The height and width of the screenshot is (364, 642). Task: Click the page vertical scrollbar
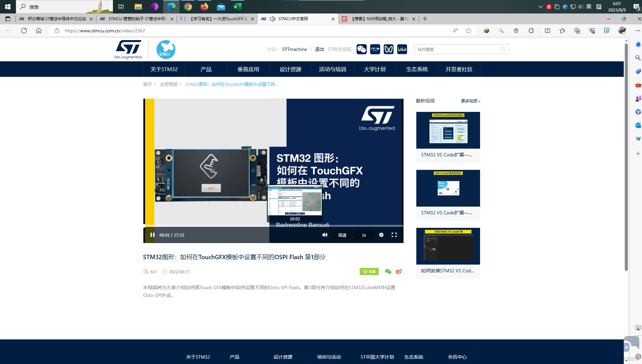626,157
